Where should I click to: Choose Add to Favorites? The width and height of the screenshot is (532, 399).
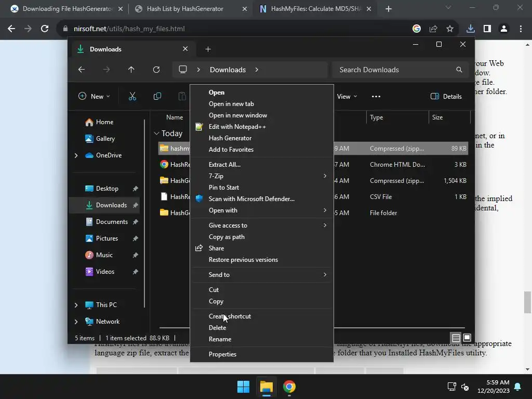262,150
